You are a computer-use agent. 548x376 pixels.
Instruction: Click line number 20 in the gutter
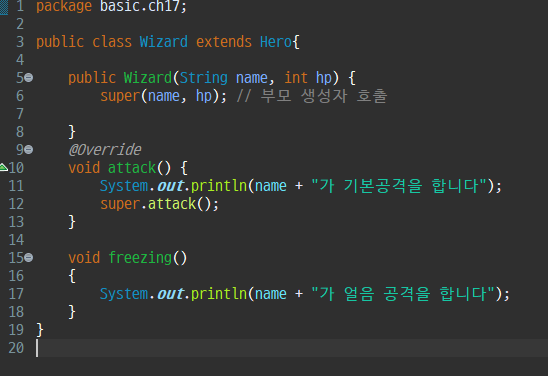click(16, 348)
